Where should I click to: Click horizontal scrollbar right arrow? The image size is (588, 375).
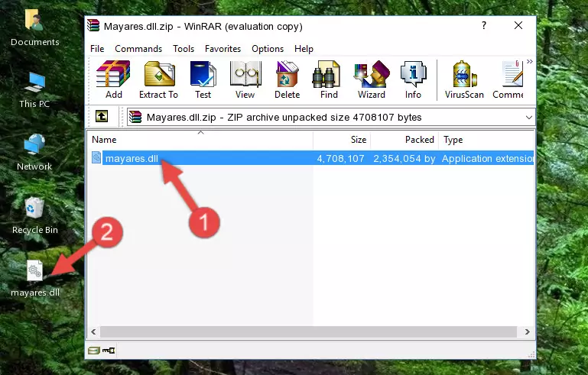(x=528, y=331)
